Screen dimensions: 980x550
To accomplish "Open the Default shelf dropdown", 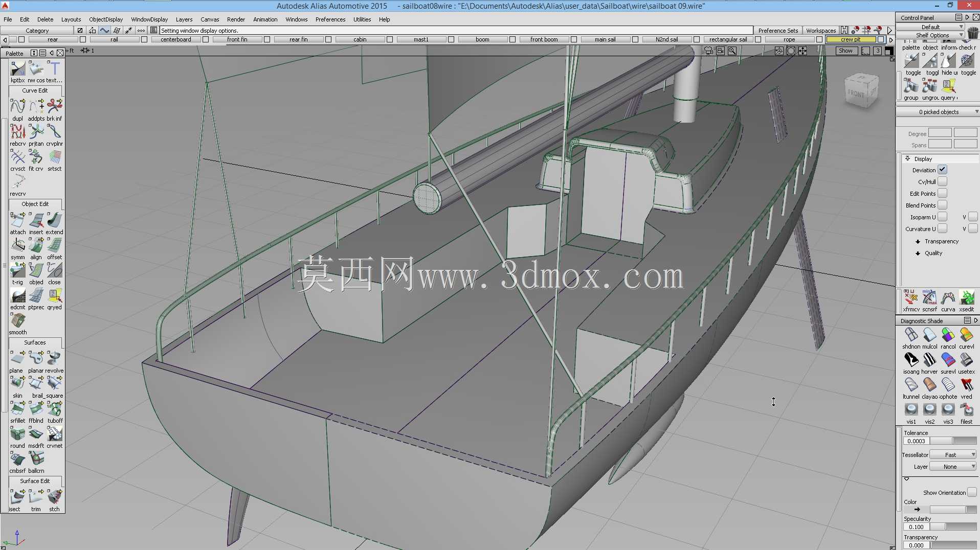I will pos(931,27).
